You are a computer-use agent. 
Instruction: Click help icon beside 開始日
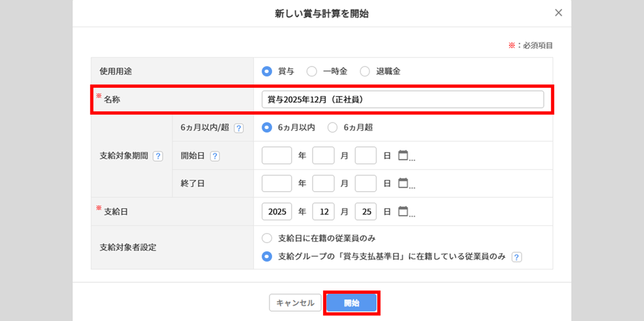(215, 156)
